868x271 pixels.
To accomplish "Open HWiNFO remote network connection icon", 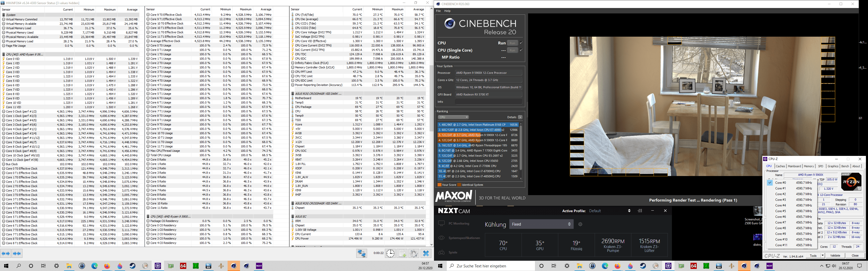I will (x=362, y=253).
